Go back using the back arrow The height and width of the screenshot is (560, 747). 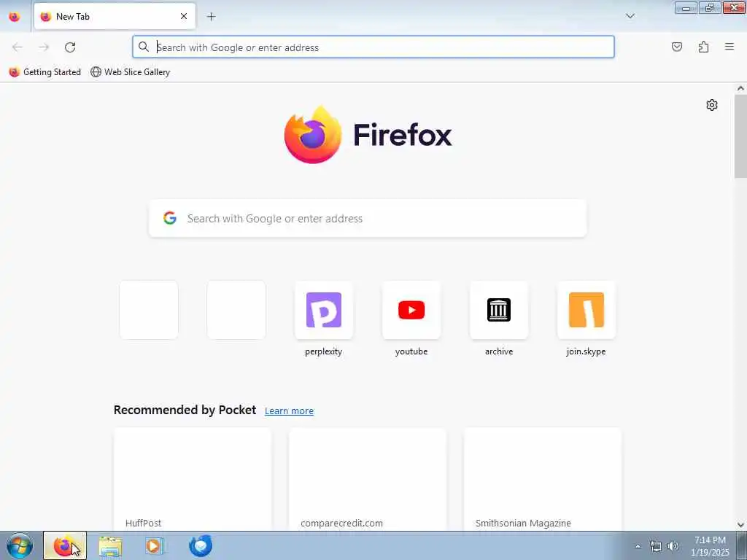click(x=18, y=47)
